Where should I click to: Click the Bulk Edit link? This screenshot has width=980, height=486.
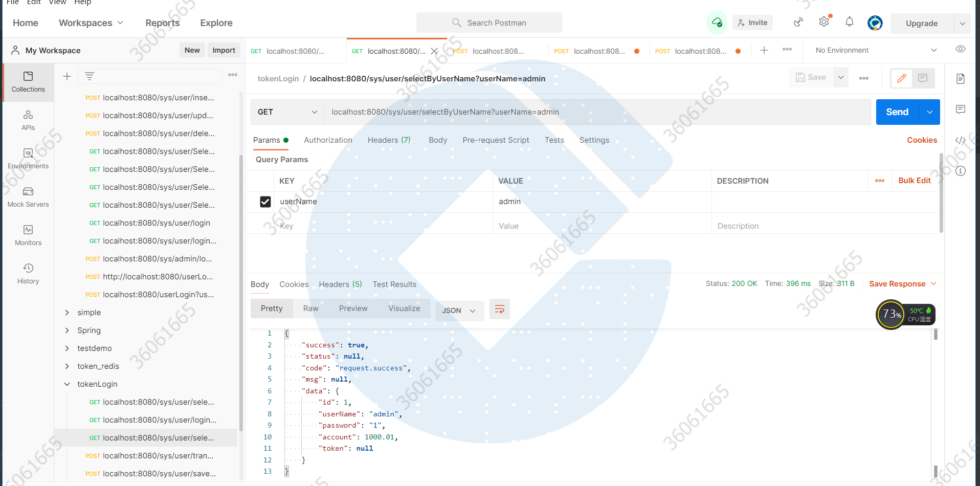915,181
